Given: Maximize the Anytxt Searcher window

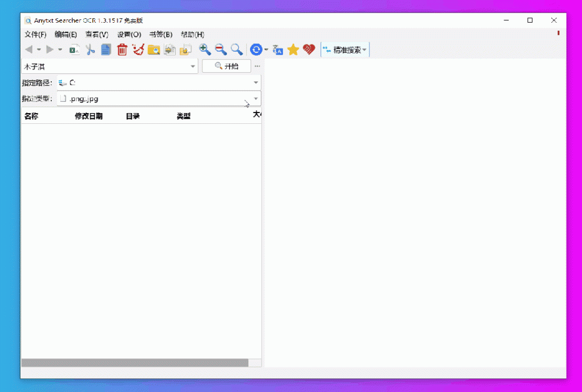Looking at the screenshot, I should (x=530, y=20).
